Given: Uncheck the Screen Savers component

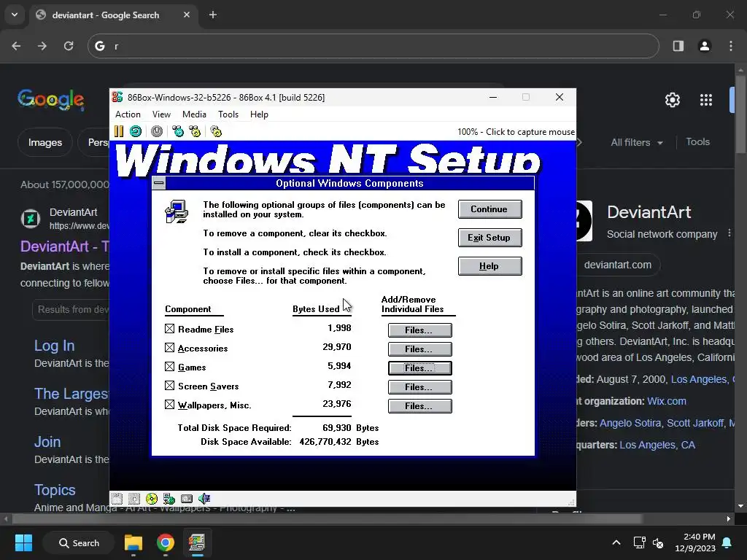Looking at the screenshot, I should click(x=169, y=385).
